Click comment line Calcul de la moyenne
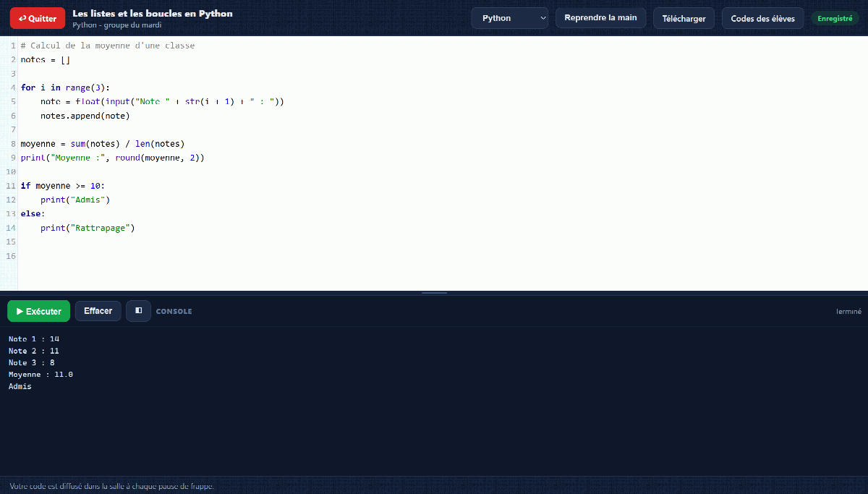 (x=108, y=46)
